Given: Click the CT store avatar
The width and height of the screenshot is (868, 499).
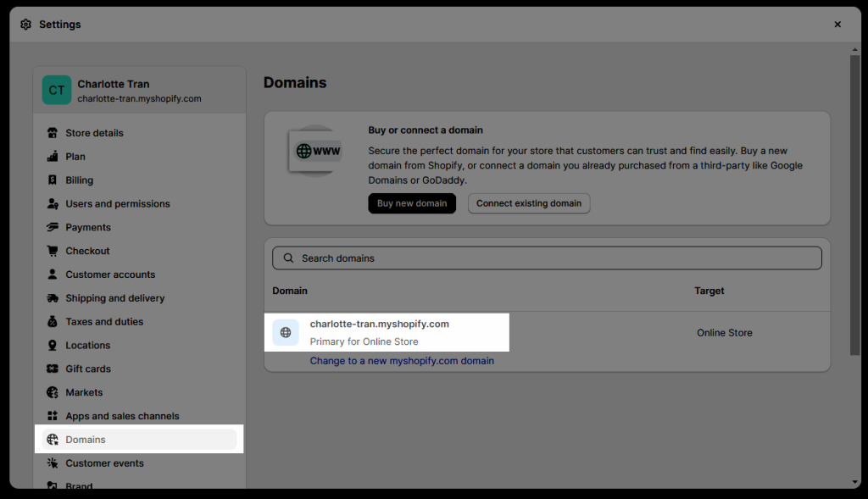Looking at the screenshot, I should pos(57,90).
